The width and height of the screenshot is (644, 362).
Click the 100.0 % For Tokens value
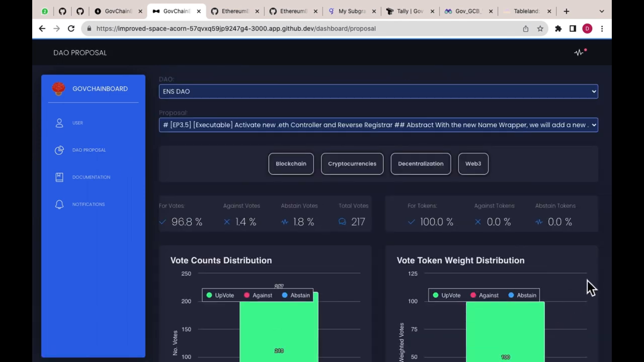point(436,222)
